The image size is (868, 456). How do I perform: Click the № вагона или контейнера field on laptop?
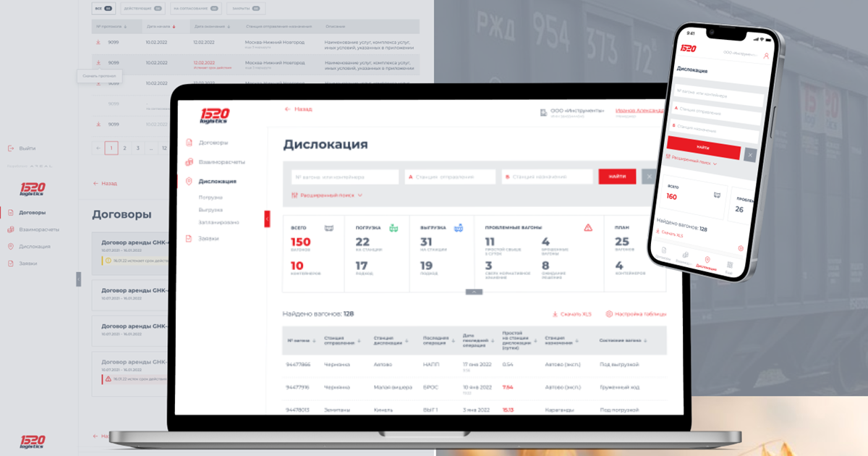pos(345,177)
